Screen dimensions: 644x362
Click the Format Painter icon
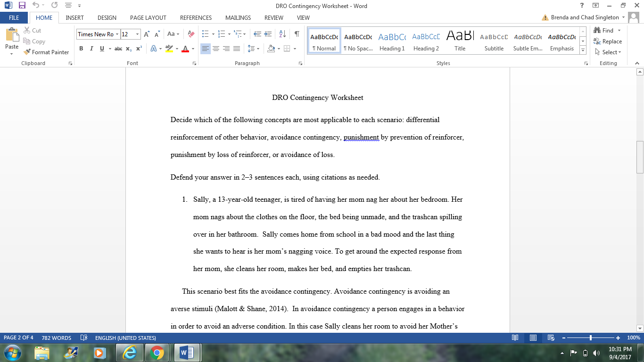coord(26,52)
